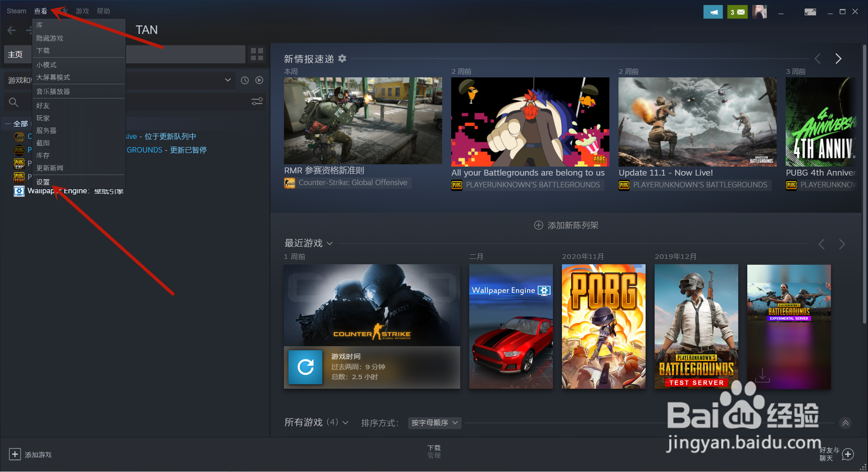This screenshot has height=472, width=868.
Task: Expand the 最近游戏 shelf dropdown
Action: coord(330,243)
